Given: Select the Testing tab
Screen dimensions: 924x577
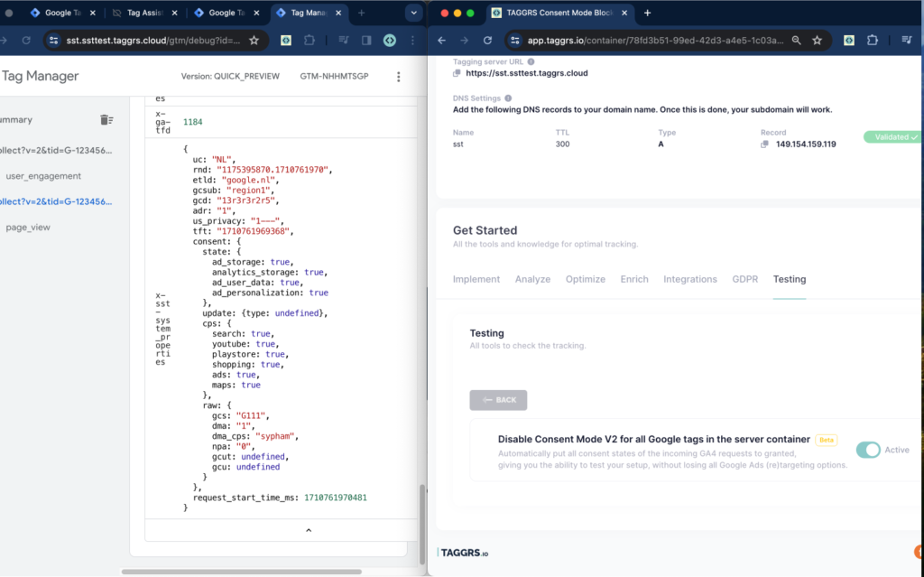Looking at the screenshot, I should click(x=789, y=279).
